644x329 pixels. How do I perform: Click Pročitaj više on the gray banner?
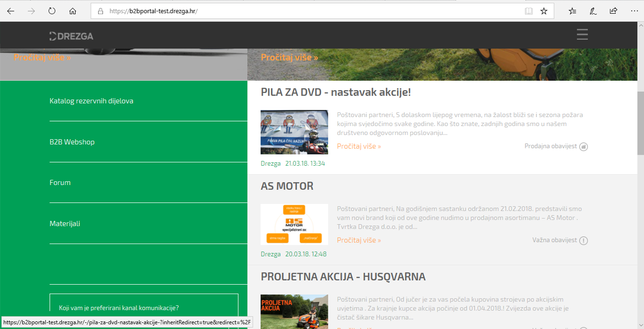coord(42,57)
